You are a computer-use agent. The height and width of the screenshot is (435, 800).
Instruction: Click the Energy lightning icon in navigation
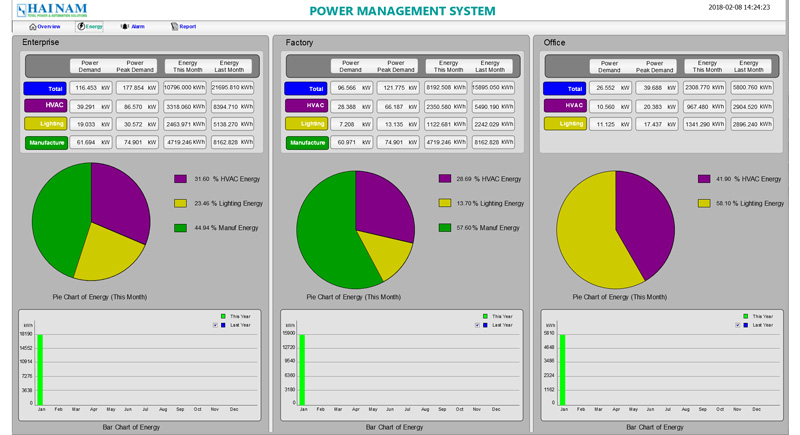pyautogui.click(x=82, y=27)
